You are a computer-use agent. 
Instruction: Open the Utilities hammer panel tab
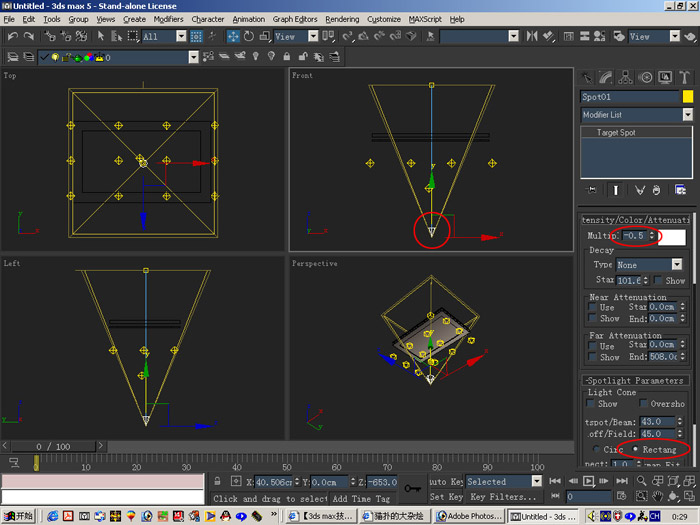[x=684, y=77]
